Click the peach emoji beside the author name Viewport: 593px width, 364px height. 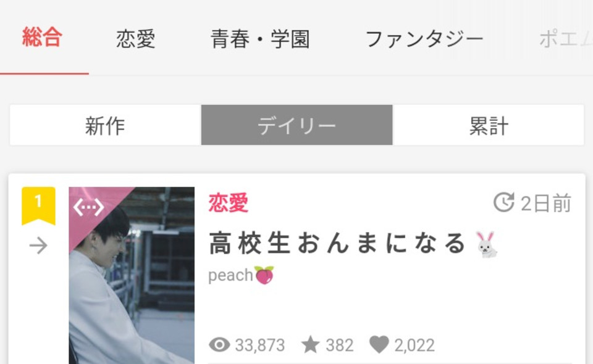(x=264, y=275)
